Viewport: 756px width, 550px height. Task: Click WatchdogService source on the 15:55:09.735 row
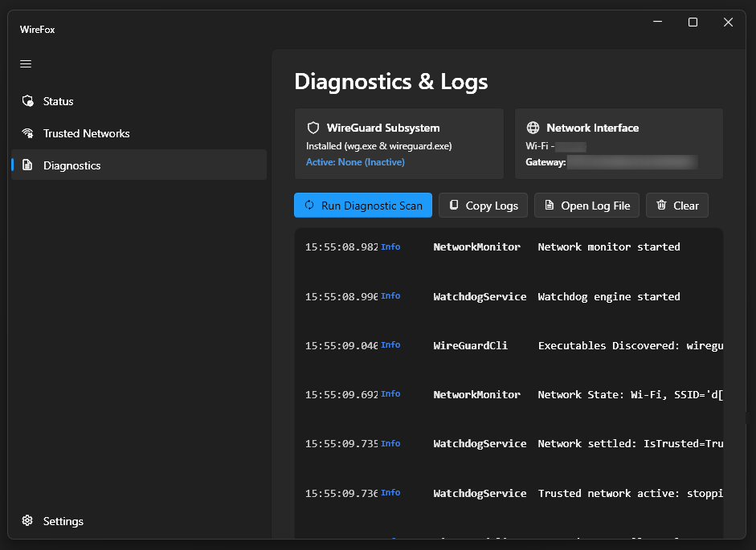pos(480,443)
